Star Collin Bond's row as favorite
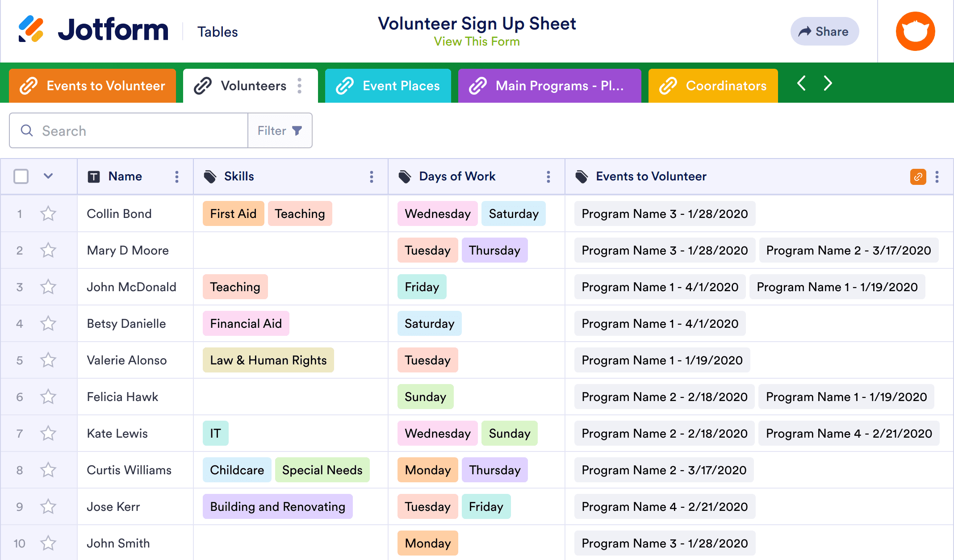 [x=48, y=213]
